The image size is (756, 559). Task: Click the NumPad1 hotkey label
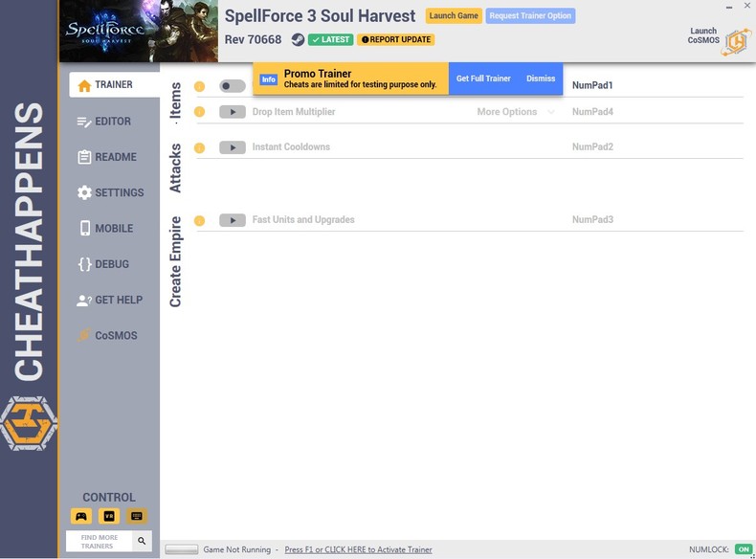coord(592,85)
